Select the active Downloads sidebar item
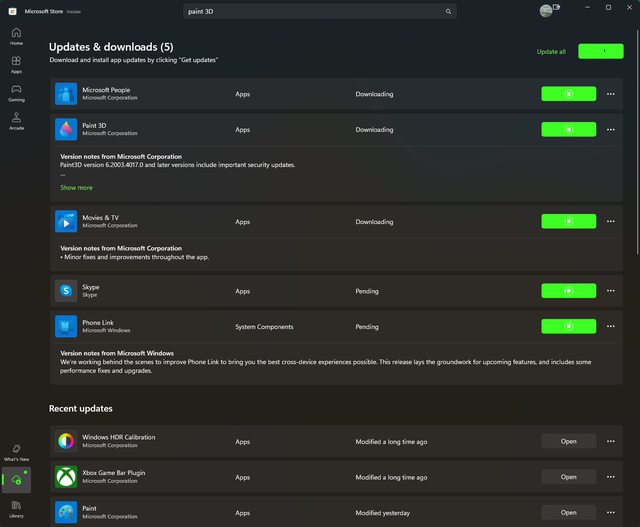 [16, 480]
